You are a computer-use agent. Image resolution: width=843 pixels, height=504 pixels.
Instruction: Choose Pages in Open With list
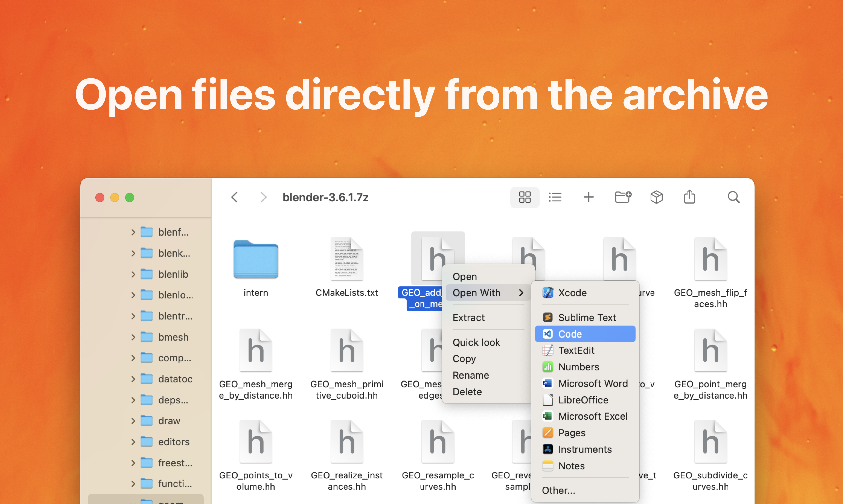point(585,433)
